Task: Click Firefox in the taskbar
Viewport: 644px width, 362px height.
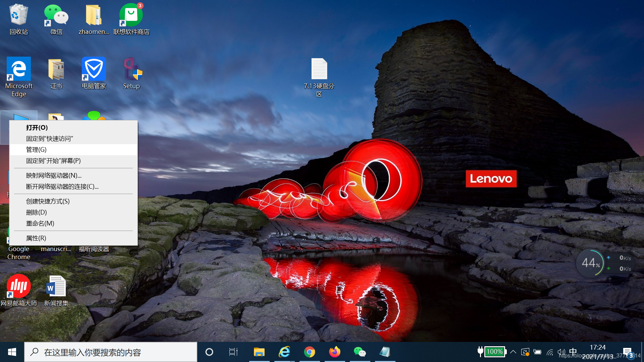Action: click(x=334, y=352)
